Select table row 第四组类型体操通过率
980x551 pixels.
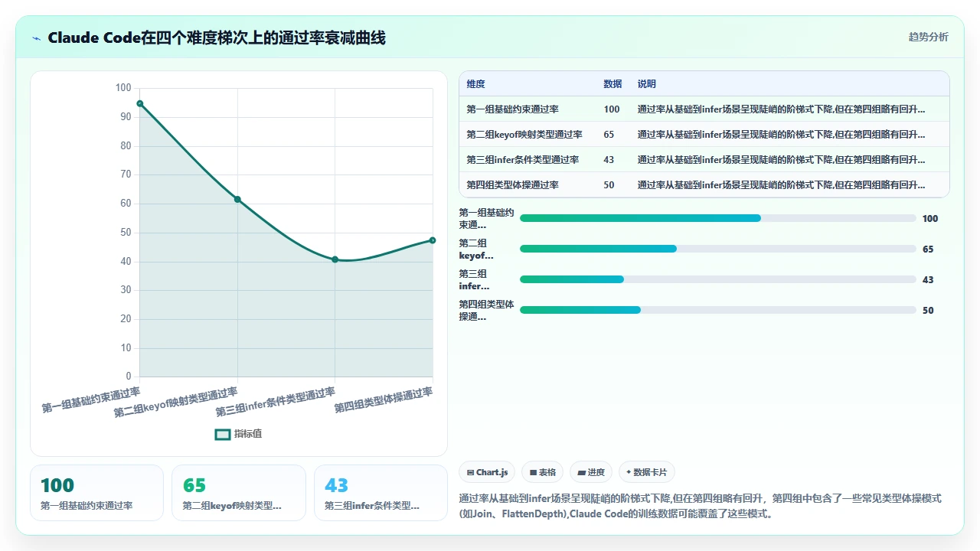coord(704,185)
